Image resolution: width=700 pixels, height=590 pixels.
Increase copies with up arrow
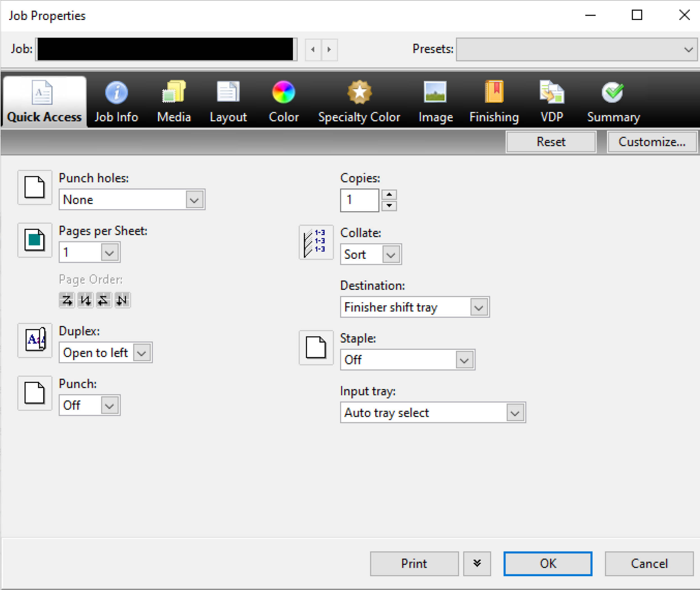pos(389,195)
